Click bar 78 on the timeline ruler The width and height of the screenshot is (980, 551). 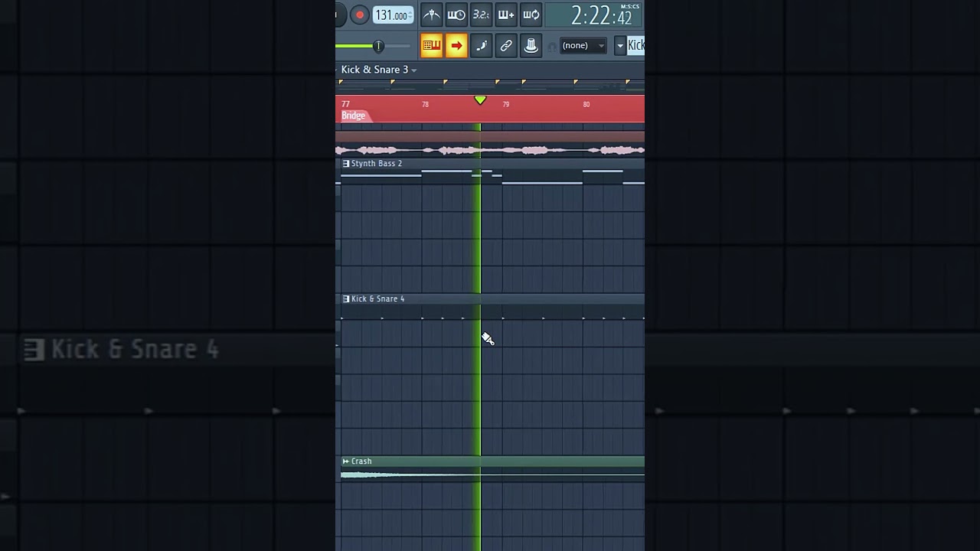425,104
